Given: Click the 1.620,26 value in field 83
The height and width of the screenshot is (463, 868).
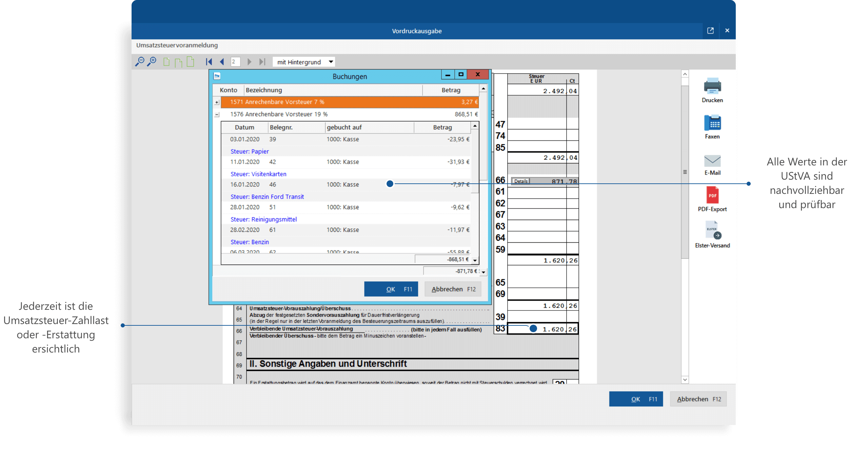Looking at the screenshot, I should 560,329.
